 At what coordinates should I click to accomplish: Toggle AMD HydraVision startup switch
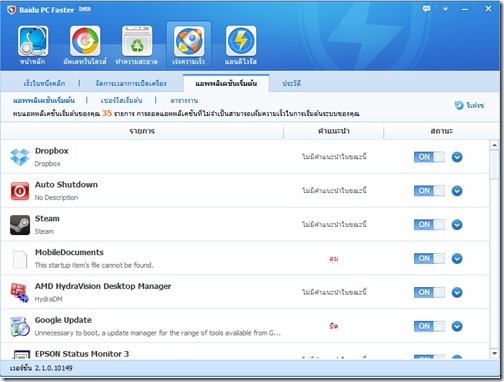coord(429,292)
